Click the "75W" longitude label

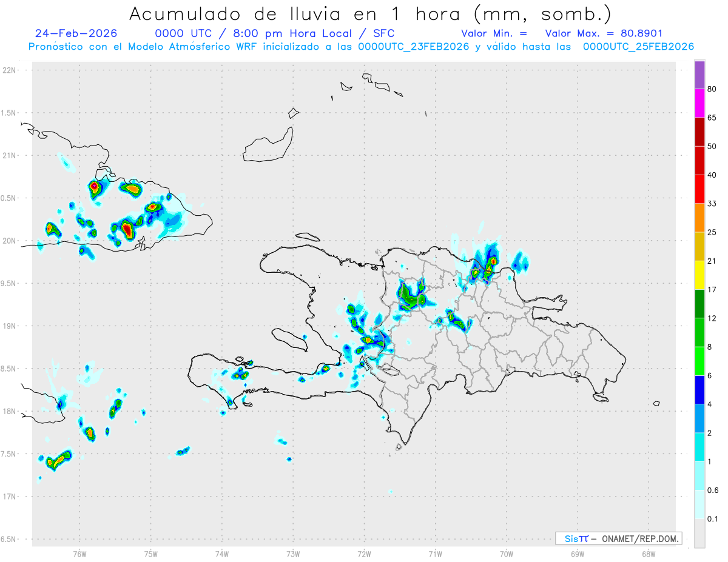151,554
